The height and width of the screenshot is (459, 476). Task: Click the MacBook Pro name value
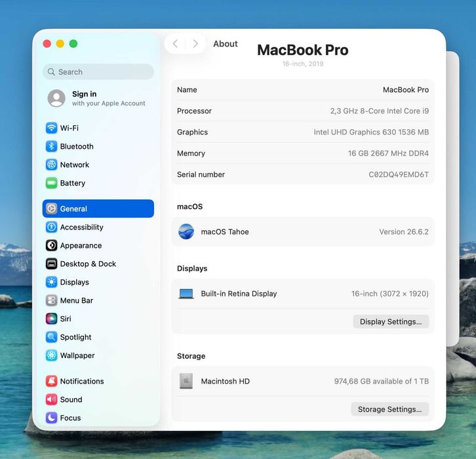(x=406, y=90)
